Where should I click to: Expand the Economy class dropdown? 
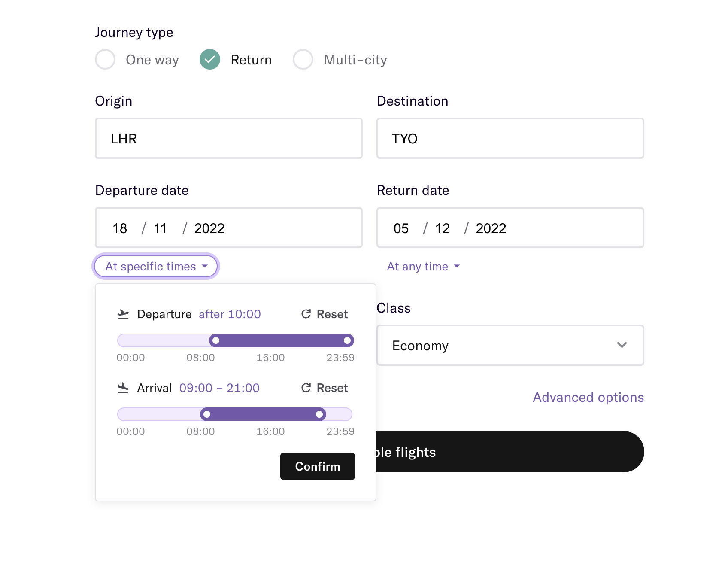click(x=510, y=345)
